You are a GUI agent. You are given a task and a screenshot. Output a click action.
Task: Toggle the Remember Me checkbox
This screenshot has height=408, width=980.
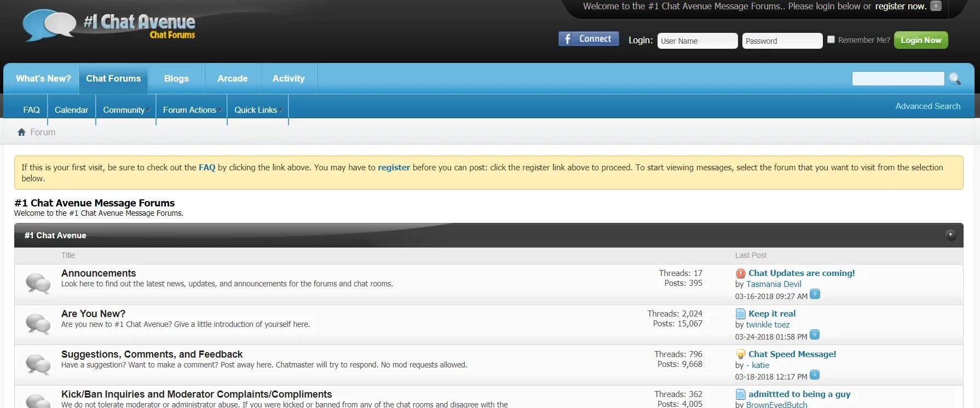(831, 39)
